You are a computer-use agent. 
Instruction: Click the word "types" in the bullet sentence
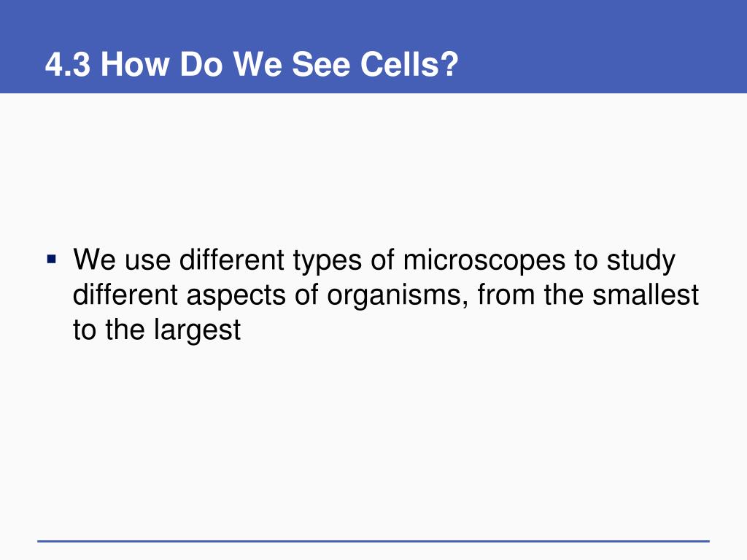click(328, 261)
